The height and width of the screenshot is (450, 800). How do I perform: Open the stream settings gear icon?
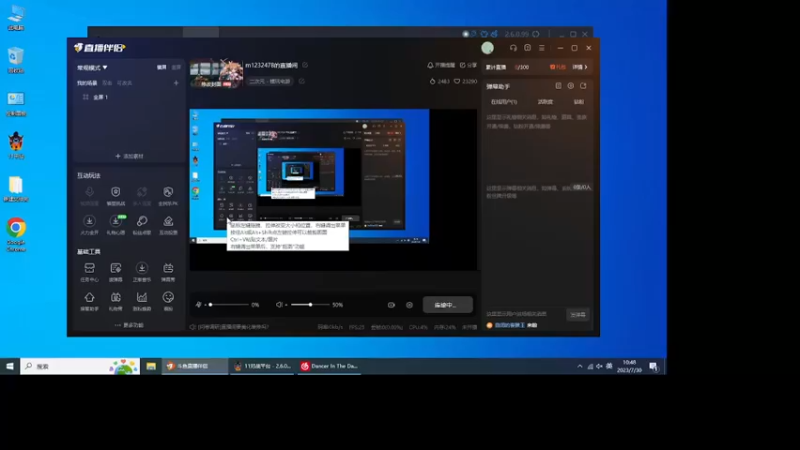[x=409, y=305]
